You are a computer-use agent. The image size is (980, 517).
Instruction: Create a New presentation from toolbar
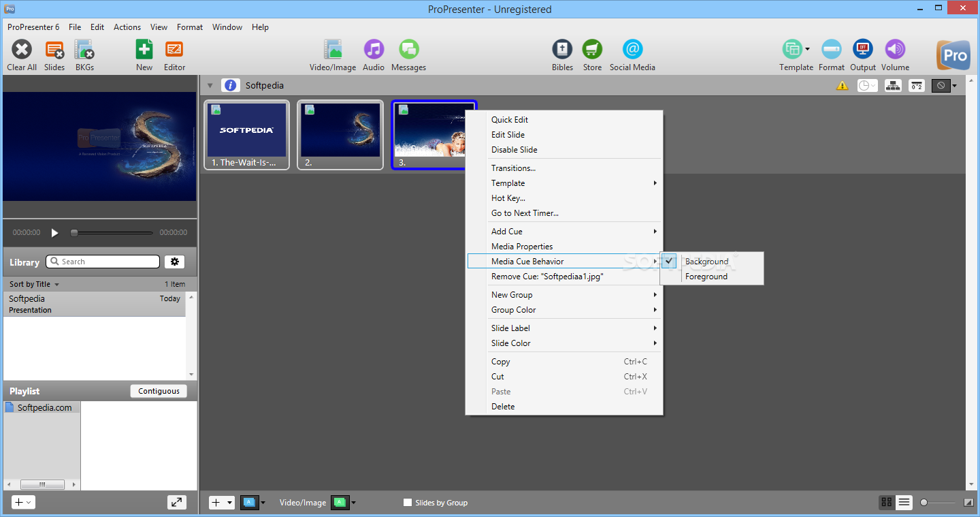point(144,50)
